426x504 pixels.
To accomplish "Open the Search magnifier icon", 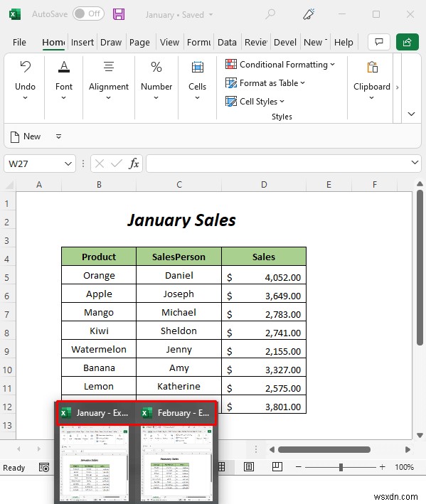I will [270, 14].
